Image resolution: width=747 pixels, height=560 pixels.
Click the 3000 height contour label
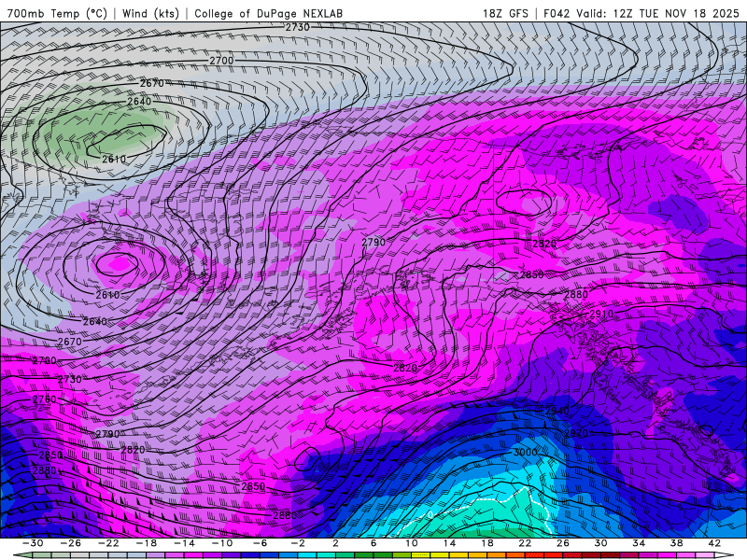coord(525,452)
